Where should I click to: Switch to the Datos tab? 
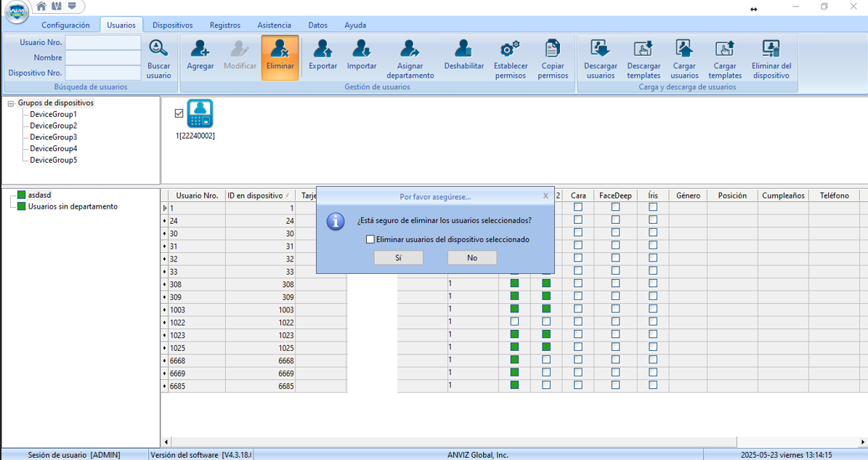(317, 25)
